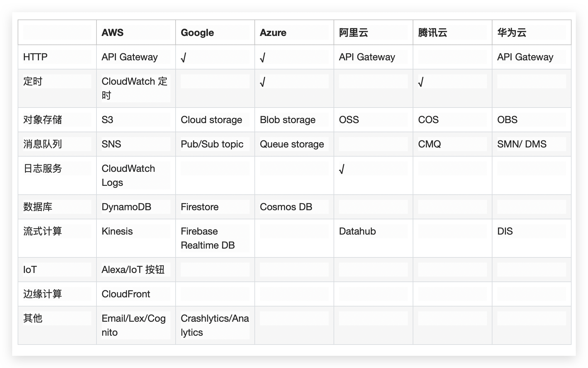Viewport: 588px width, 368px height.
Task: Select the 流式计算 row label
Action: click(x=43, y=231)
